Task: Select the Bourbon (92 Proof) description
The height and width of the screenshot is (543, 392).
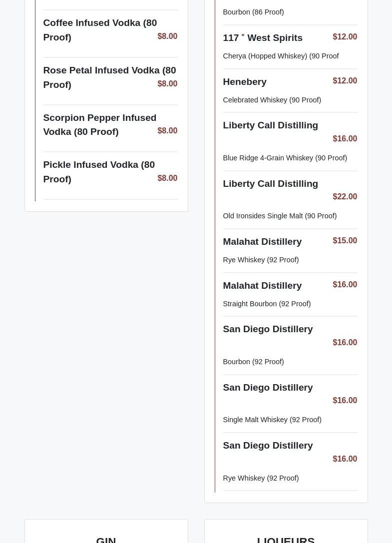Action: click(253, 362)
